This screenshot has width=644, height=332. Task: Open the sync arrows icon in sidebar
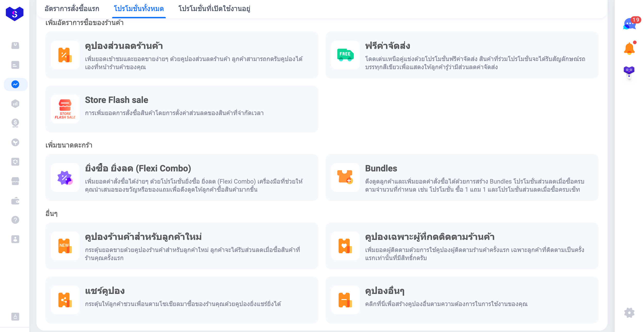tap(15, 162)
